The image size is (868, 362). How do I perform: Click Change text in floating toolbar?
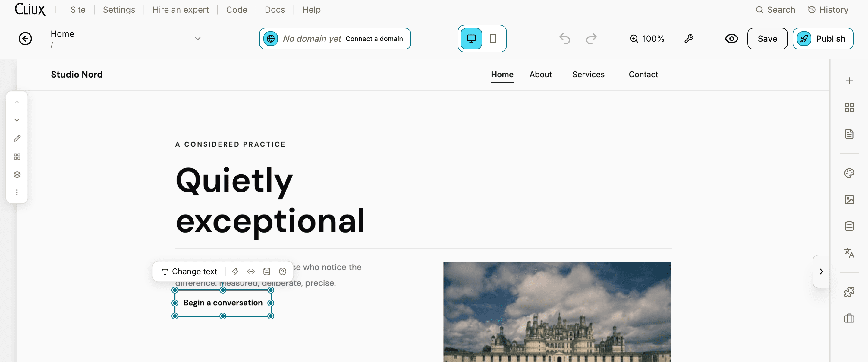click(x=189, y=271)
